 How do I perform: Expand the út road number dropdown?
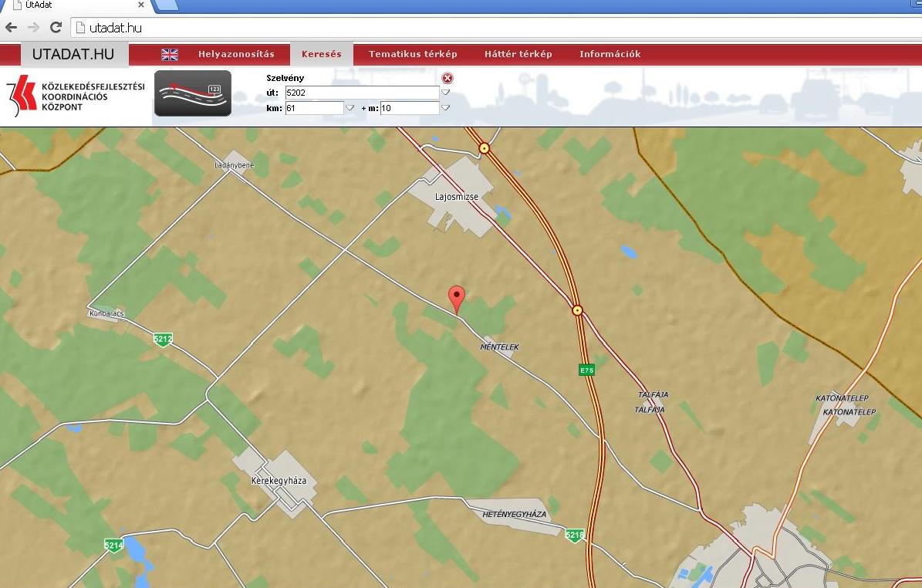point(445,93)
